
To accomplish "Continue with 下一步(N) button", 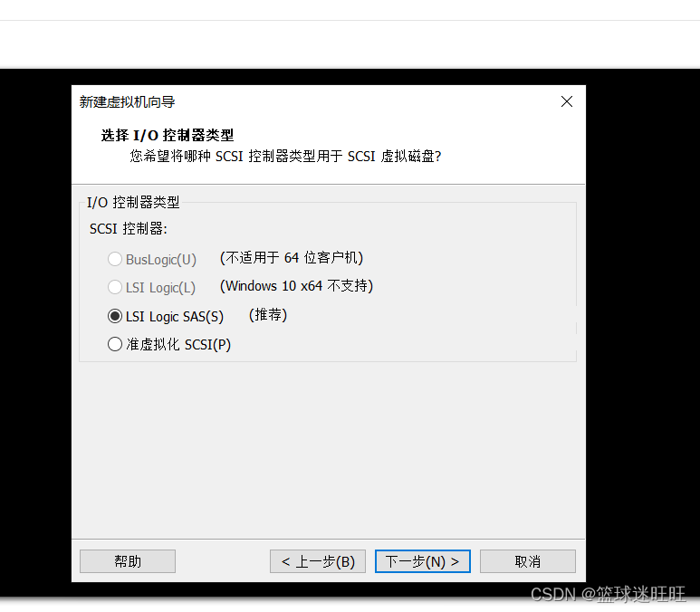I will (423, 561).
